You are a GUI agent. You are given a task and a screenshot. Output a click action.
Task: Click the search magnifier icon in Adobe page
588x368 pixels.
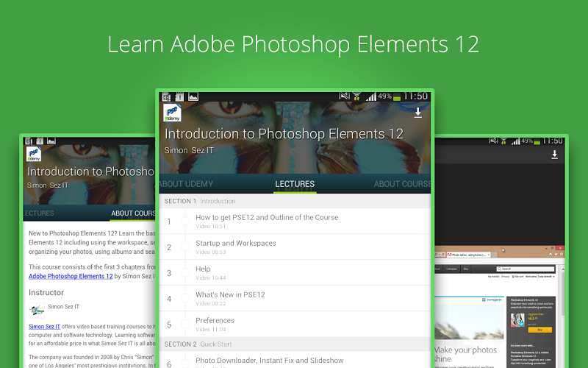click(499, 269)
